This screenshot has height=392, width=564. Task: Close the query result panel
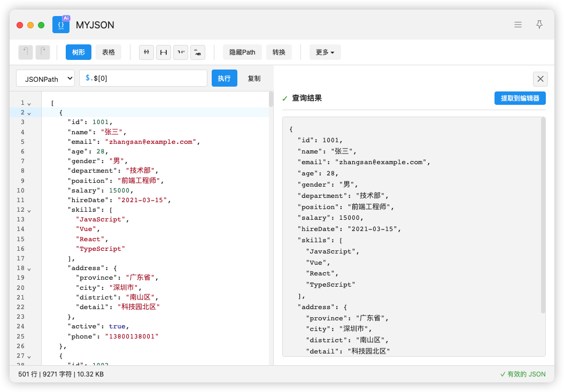[x=540, y=79]
